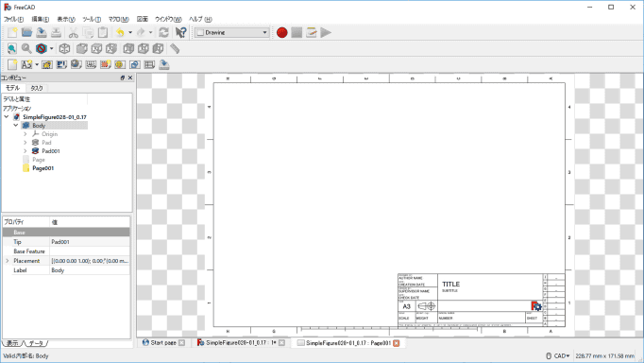Activate the What's This help pointer

180,32
